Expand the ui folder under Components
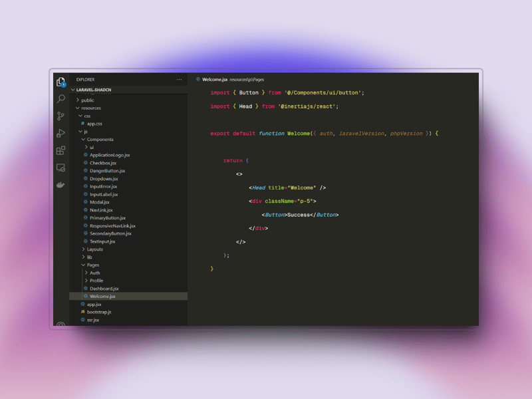 tap(92, 147)
